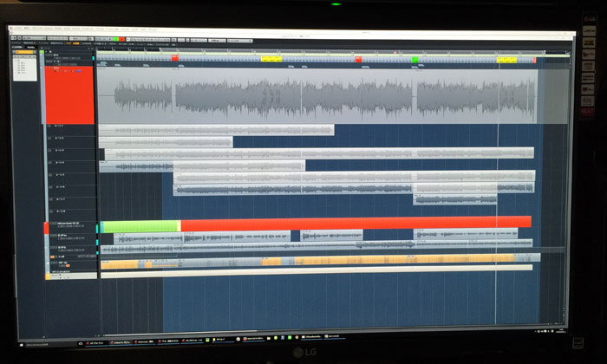Select the green marker on the marker track

415,59
